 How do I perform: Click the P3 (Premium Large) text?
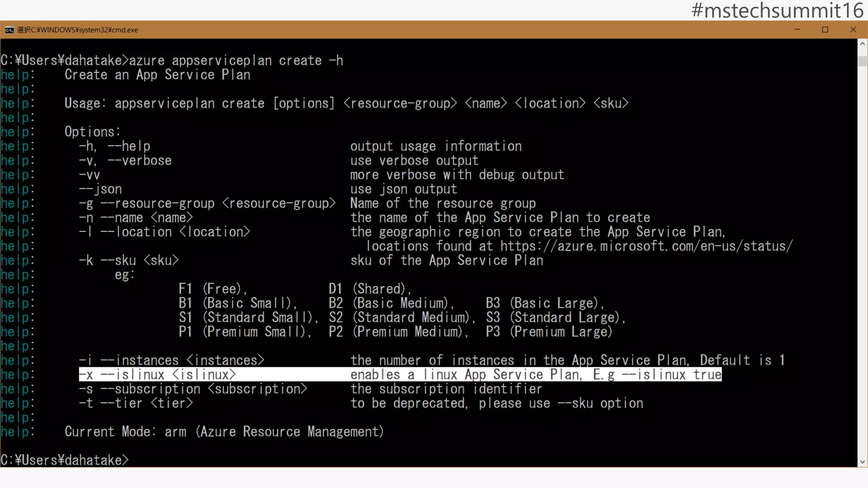[549, 332]
